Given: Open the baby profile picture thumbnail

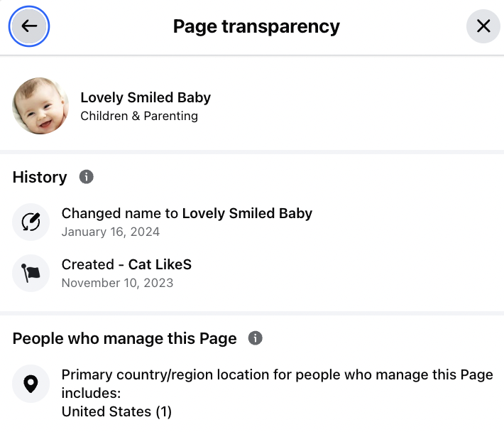Looking at the screenshot, I should [x=40, y=107].
